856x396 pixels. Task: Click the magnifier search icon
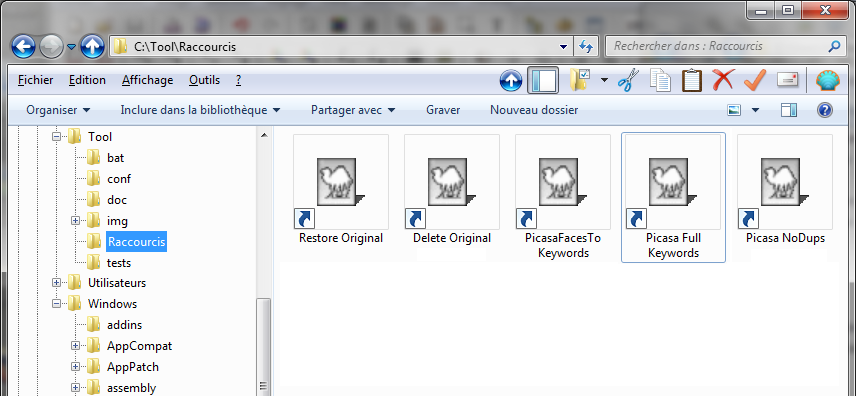(x=834, y=46)
